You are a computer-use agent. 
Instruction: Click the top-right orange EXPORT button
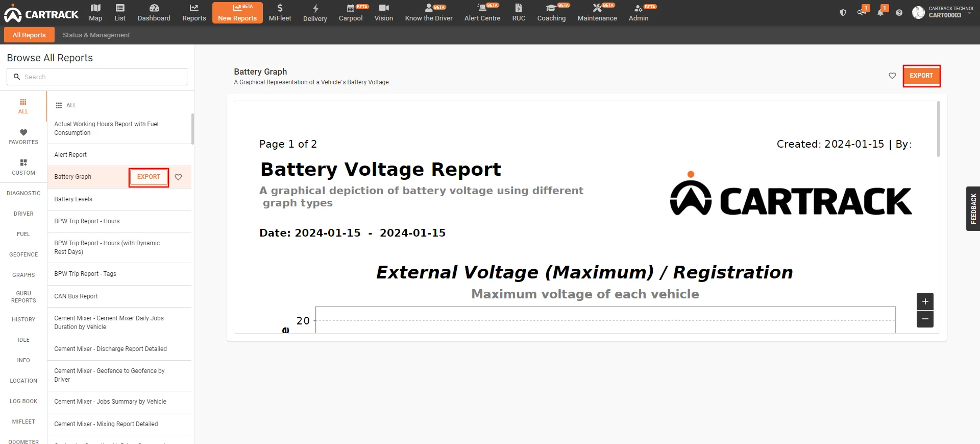[x=921, y=76]
